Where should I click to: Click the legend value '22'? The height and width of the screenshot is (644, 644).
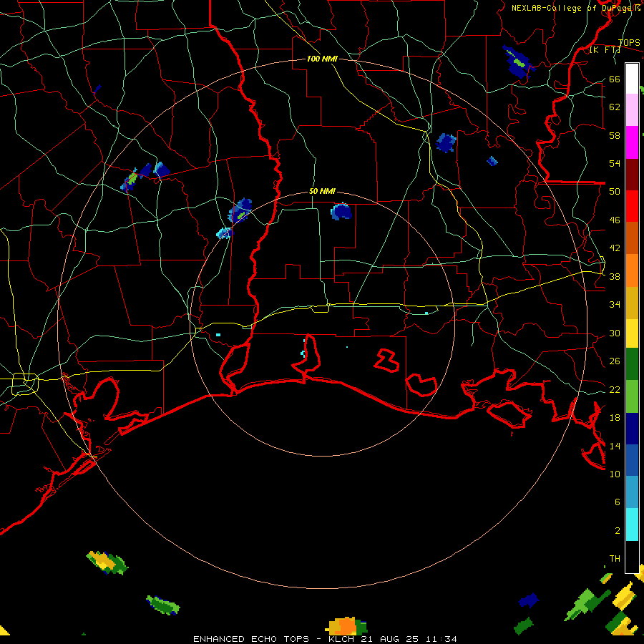(615, 390)
